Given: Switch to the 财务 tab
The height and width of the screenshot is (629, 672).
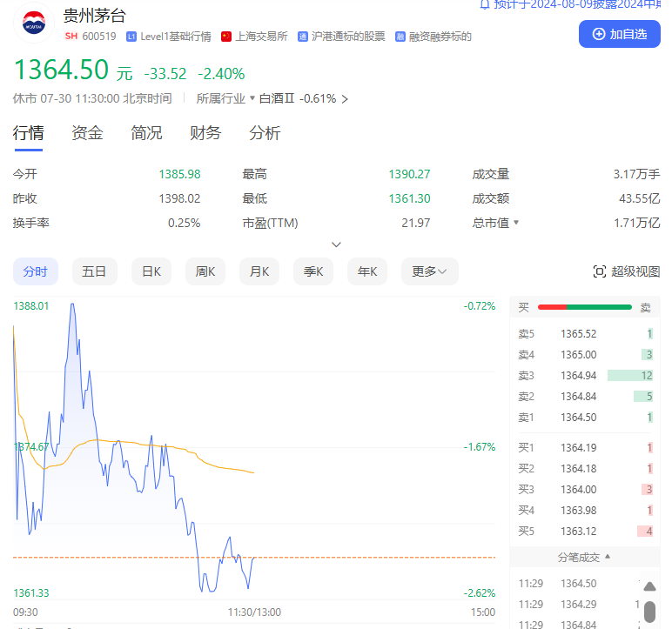Looking at the screenshot, I should tap(205, 133).
